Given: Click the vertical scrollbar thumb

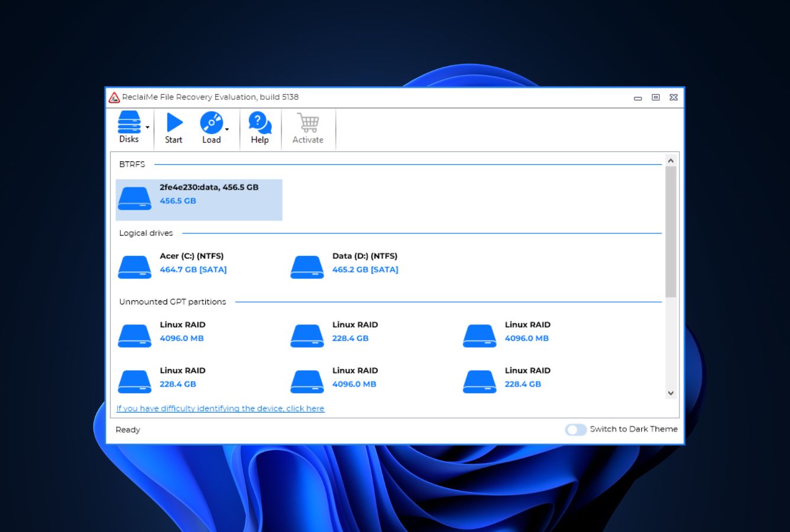Looking at the screenshot, I should (x=671, y=232).
